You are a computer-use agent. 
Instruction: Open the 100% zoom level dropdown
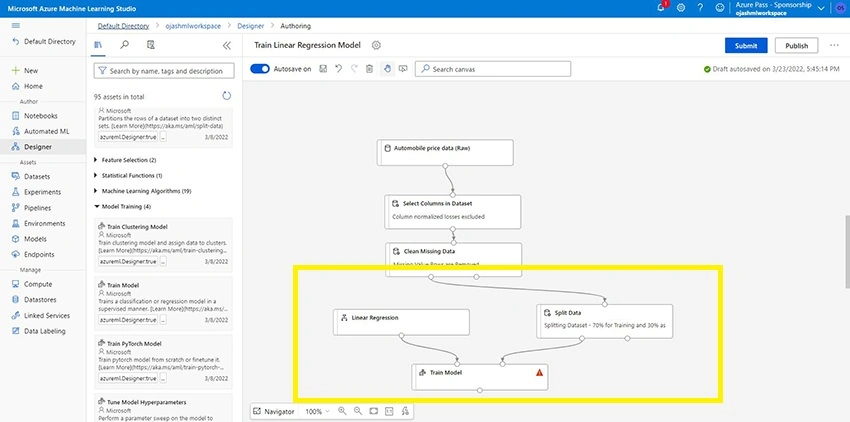click(317, 412)
